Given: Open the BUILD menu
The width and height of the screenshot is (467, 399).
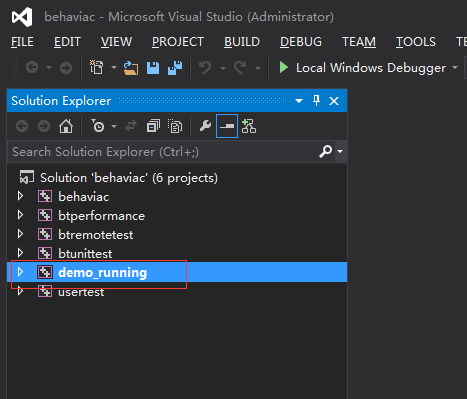Looking at the screenshot, I should click(x=242, y=42).
